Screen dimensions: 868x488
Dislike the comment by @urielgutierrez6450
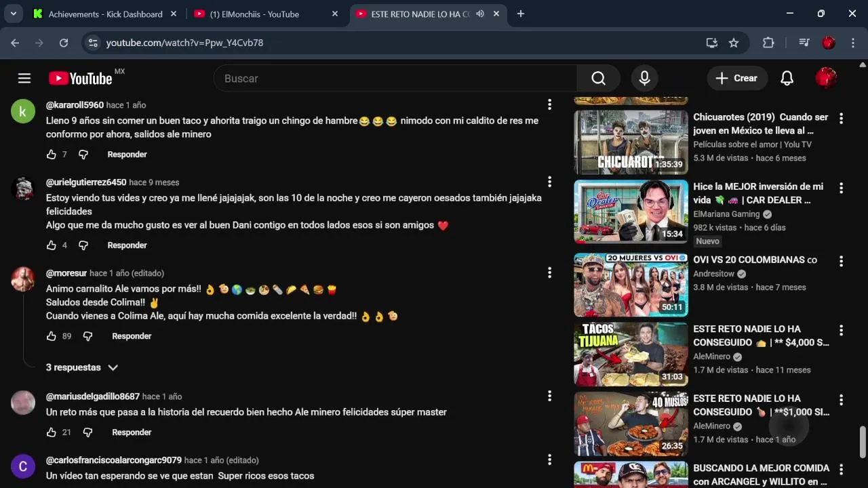coord(83,245)
